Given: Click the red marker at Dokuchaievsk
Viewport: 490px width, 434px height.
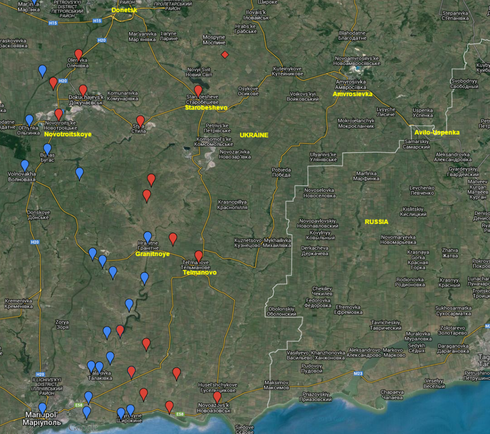Looking at the screenshot, I should 83,91.
